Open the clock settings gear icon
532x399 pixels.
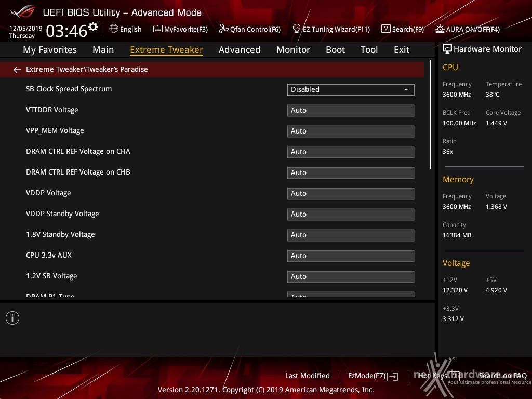coord(93,27)
